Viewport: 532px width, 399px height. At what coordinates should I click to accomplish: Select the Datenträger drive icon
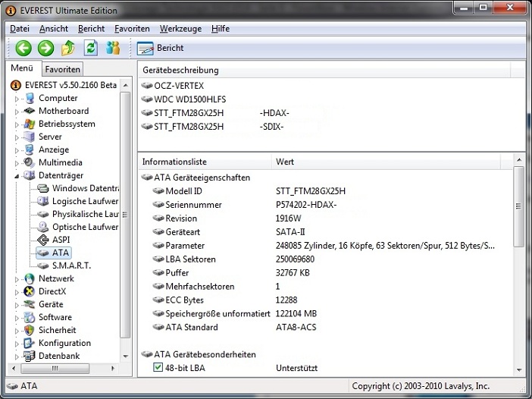[30, 175]
